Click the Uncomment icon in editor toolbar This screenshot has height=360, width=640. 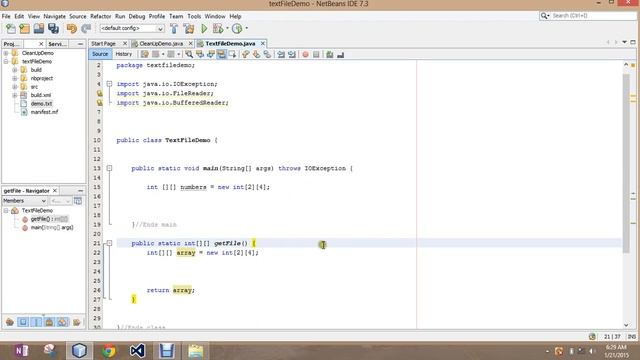[x=340, y=54]
